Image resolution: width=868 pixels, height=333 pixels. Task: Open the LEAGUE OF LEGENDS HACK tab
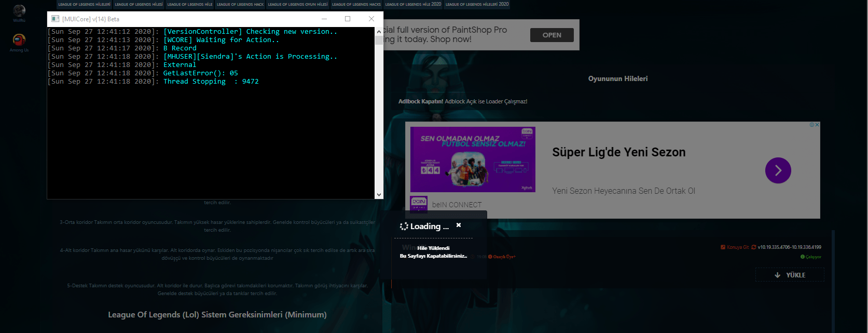click(240, 4)
